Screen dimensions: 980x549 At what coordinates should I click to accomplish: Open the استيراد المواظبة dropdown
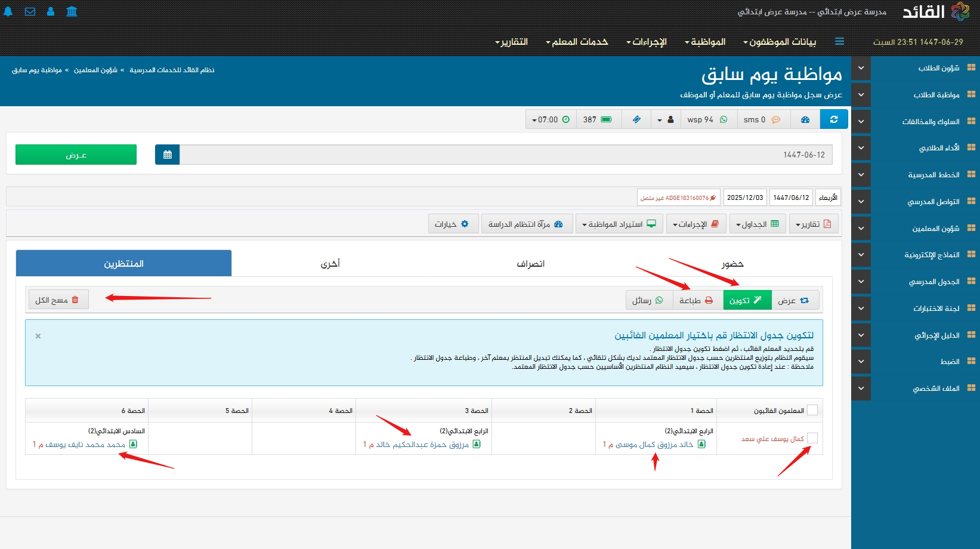(619, 224)
